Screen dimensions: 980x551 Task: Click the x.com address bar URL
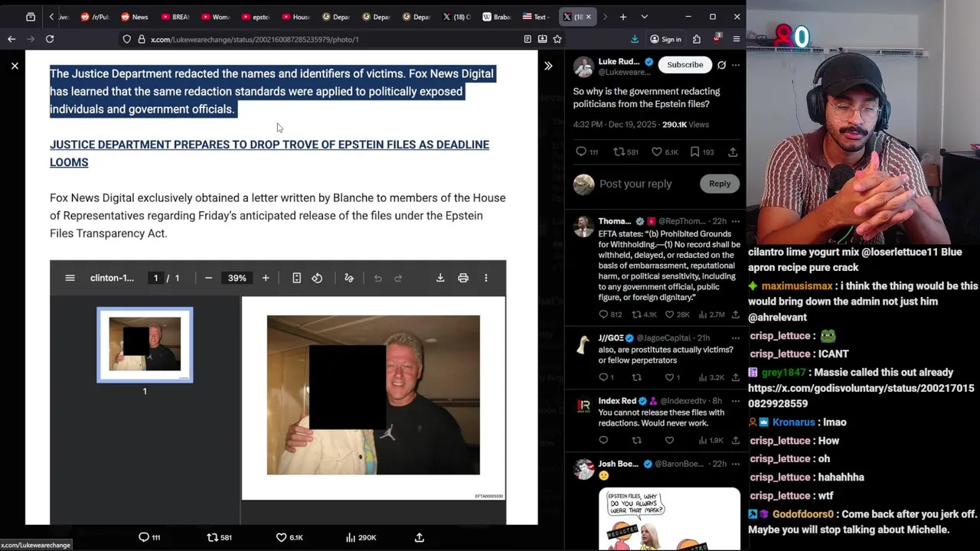pos(255,39)
